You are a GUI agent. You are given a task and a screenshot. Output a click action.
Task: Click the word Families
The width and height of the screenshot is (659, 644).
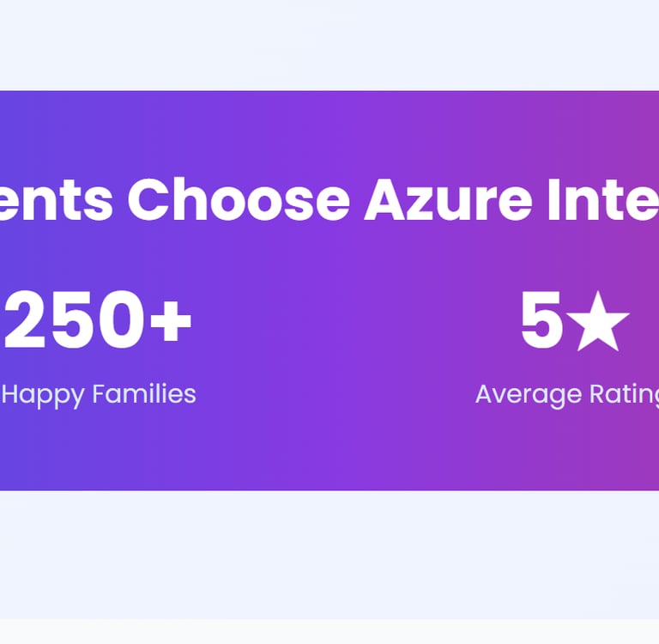pyautogui.click(x=143, y=394)
